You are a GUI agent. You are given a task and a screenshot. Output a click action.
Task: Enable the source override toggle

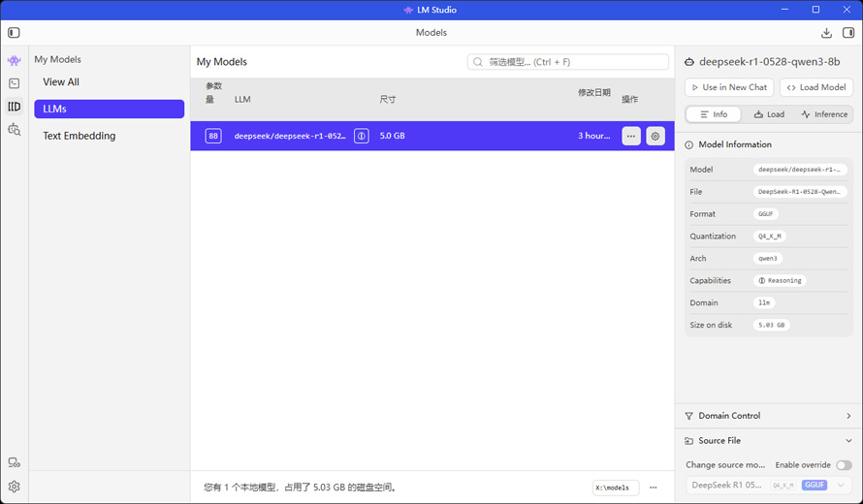(844, 465)
